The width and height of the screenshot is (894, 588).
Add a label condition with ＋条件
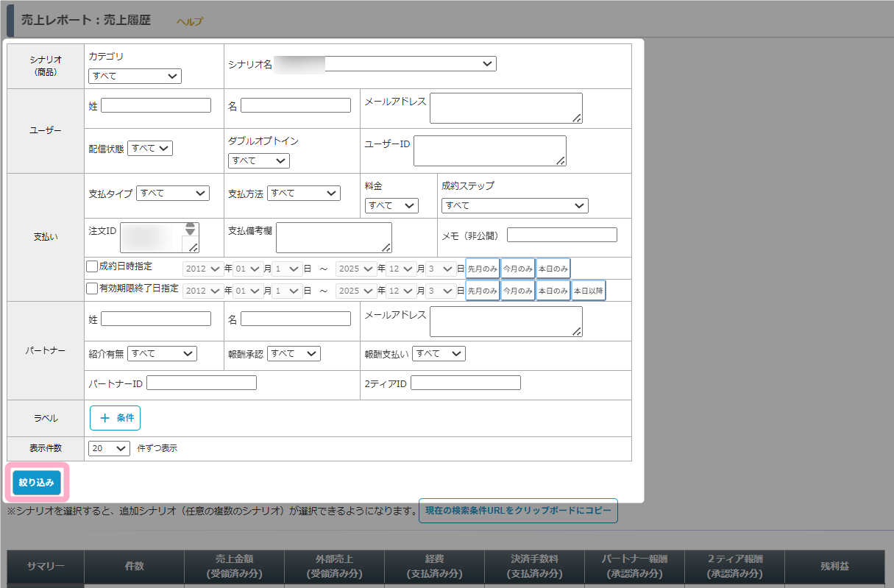coord(115,418)
